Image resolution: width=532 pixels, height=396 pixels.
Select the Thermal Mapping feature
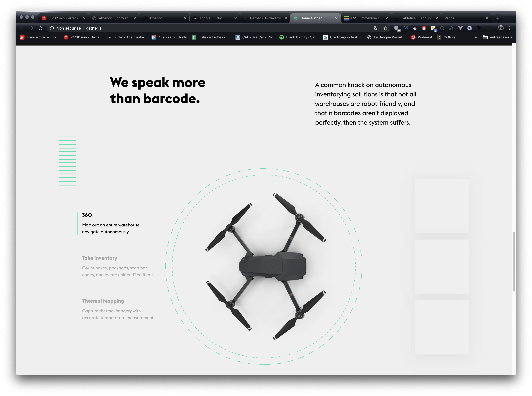(x=118, y=309)
